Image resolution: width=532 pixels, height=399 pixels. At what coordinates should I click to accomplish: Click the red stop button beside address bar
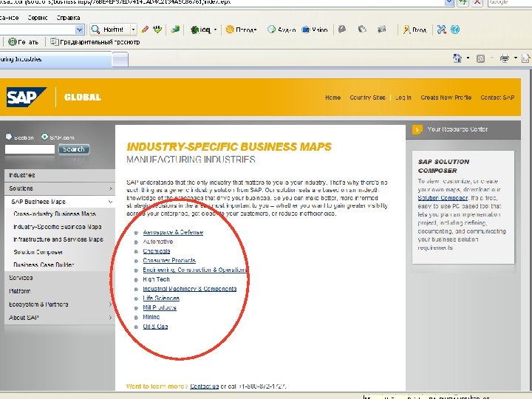point(477,2)
